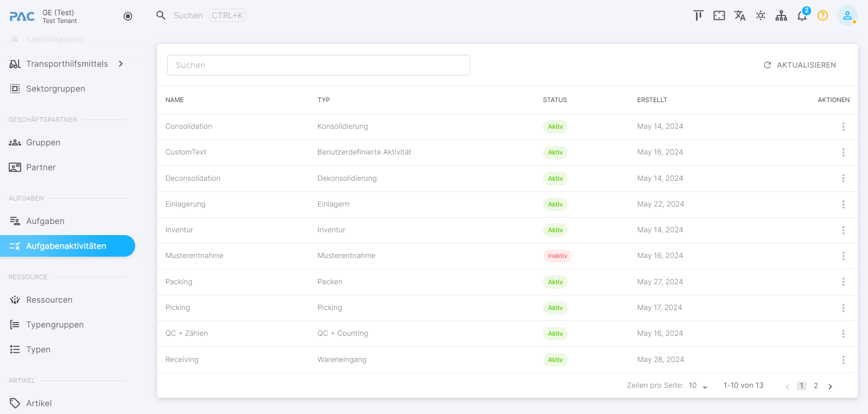This screenshot has height=414, width=868.
Task: Click the Aktiv badge in the Consolidation row
Action: [x=555, y=126]
